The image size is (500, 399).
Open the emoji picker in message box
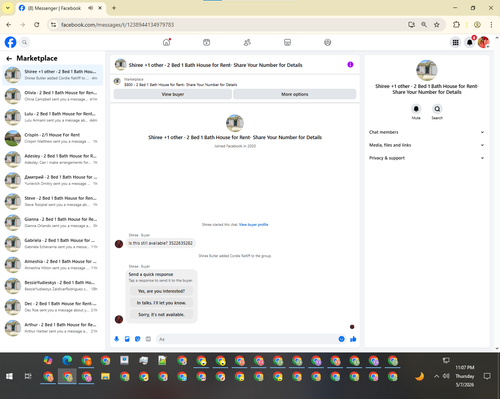coord(341,339)
